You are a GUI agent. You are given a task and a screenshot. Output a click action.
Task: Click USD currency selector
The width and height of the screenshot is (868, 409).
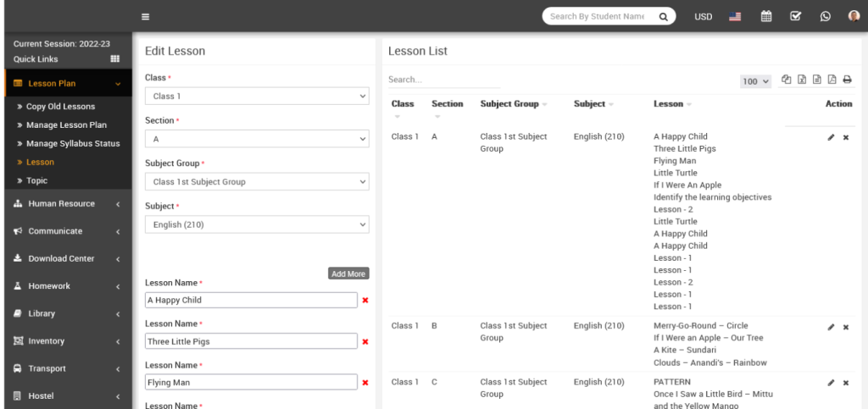pos(703,17)
